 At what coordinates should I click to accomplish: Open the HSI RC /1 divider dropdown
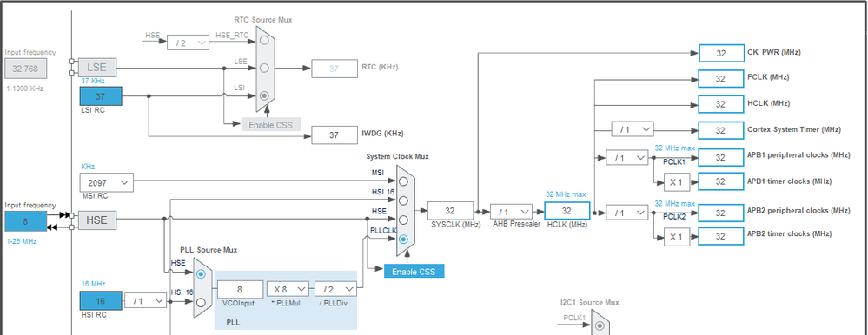146,301
